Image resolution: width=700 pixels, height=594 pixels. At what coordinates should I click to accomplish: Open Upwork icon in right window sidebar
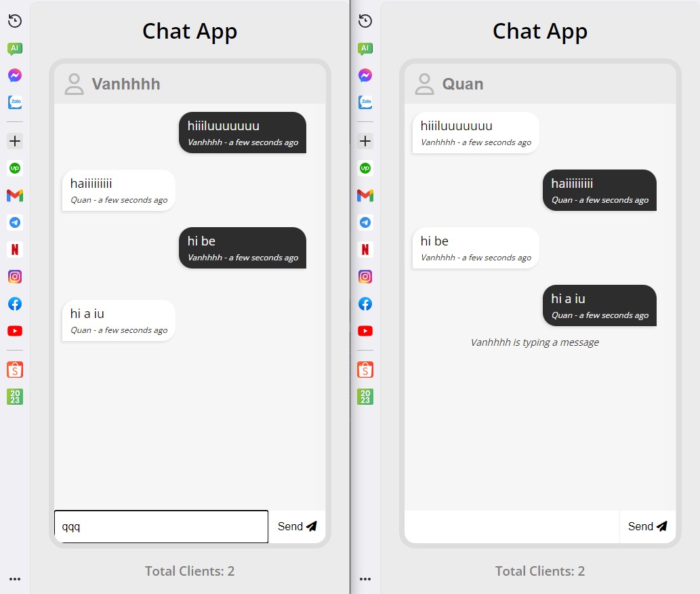point(365,168)
